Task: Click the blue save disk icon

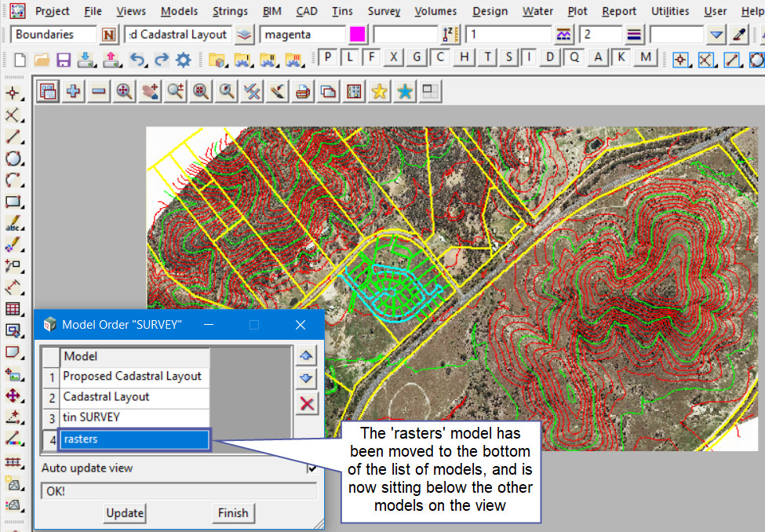Action: pos(64,60)
